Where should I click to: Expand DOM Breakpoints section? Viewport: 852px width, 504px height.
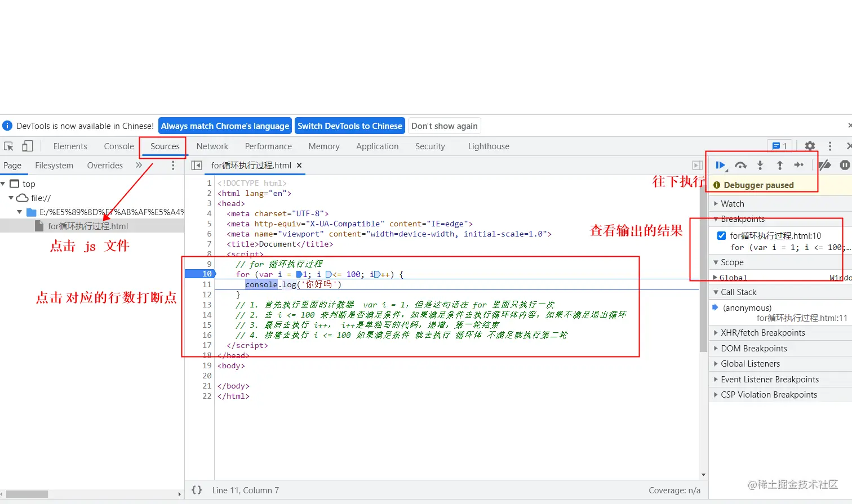click(x=780, y=349)
